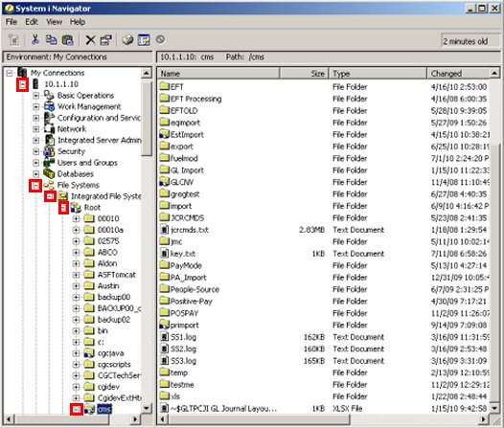Select the key.txt file
Image resolution: width=504 pixels, height=428 pixels.
click(x=183, y=254)
